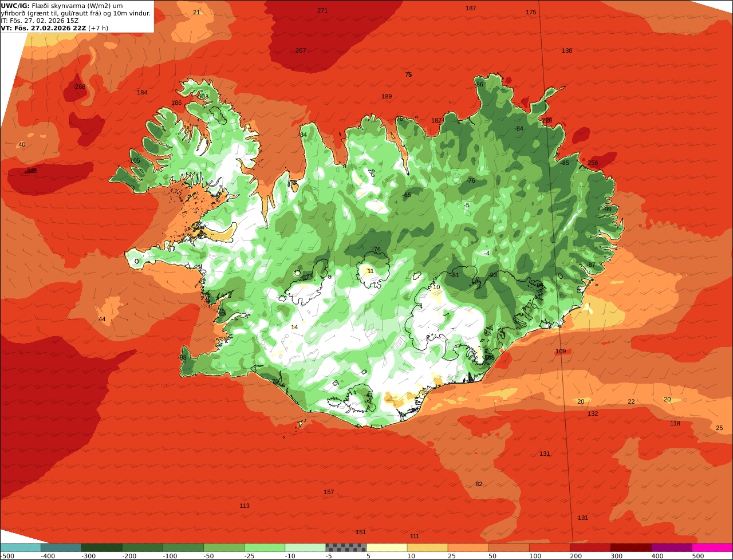Pick the -100 to -50 green swatch

point(183,547)
